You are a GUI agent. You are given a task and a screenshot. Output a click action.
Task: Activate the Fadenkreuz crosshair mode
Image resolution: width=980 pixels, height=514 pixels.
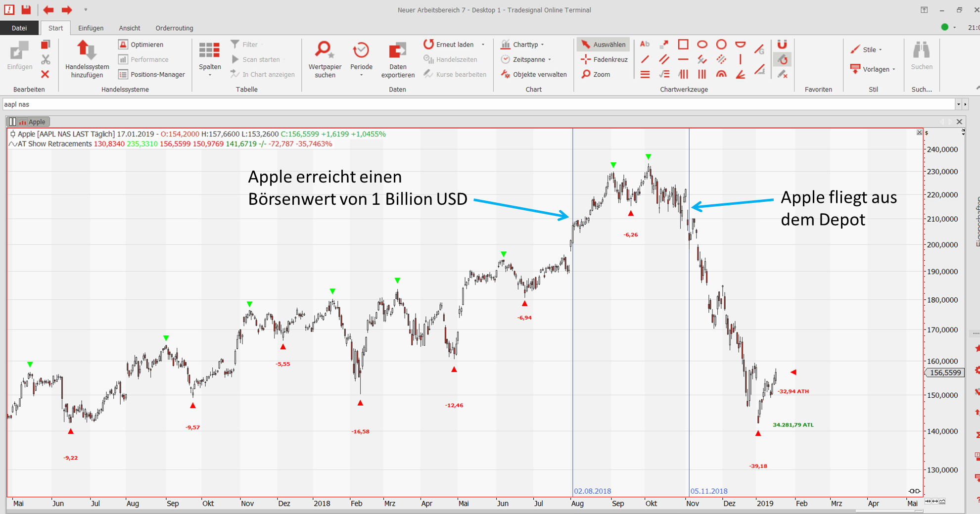tap(604, 59)
